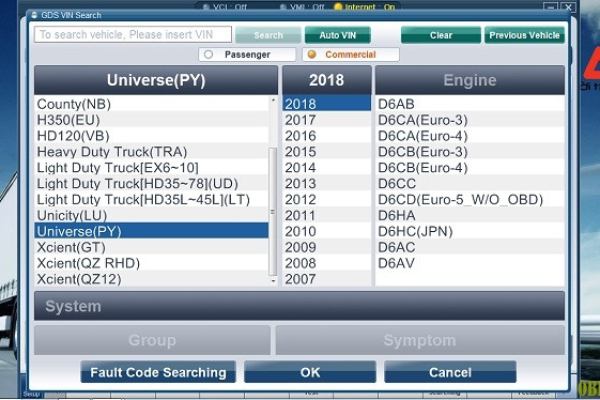
Task: Choose D6CC engine
Action: pyautogui.click(x=470, y=183)
